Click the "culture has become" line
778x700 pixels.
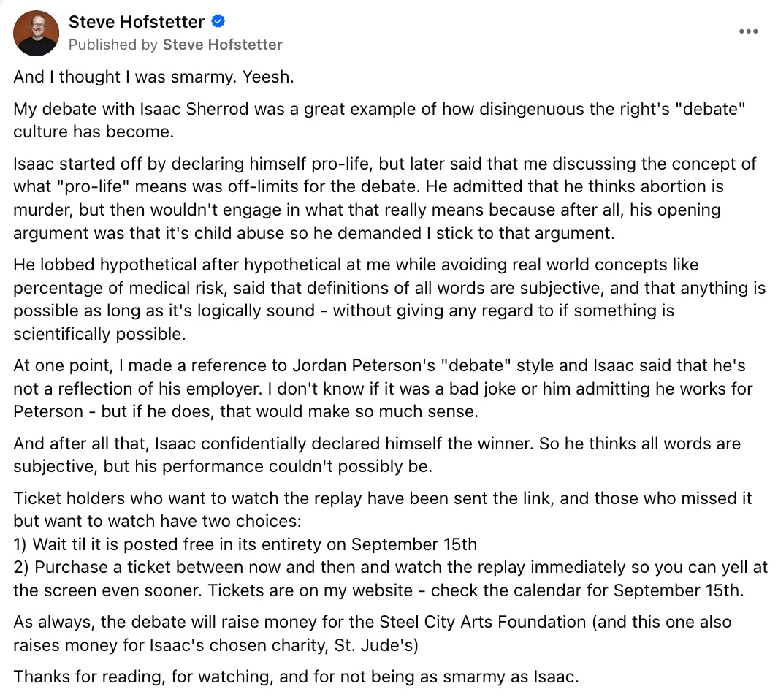pyautogui.click(x=94, y=132)
